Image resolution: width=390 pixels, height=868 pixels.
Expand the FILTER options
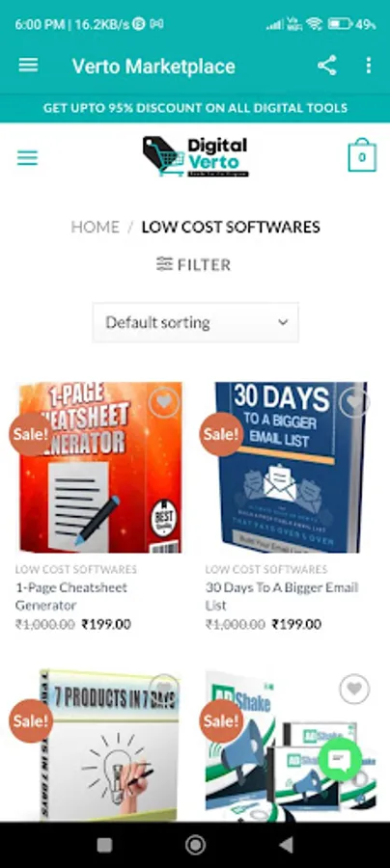(x=193, y=264)
